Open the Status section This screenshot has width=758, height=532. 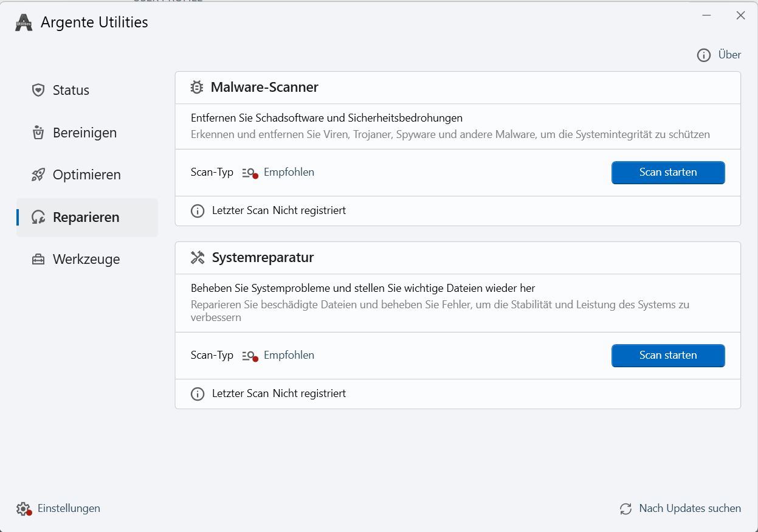click(x=71, y=91)
